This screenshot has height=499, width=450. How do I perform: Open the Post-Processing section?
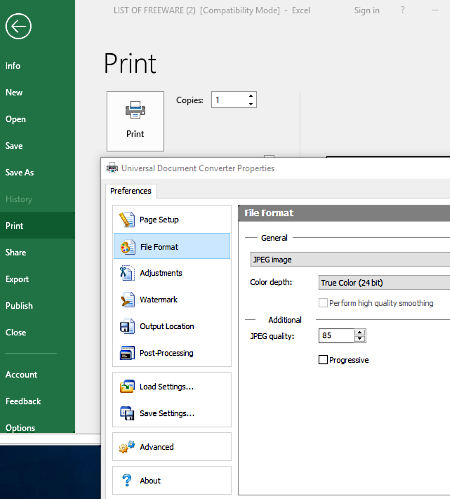172,353
